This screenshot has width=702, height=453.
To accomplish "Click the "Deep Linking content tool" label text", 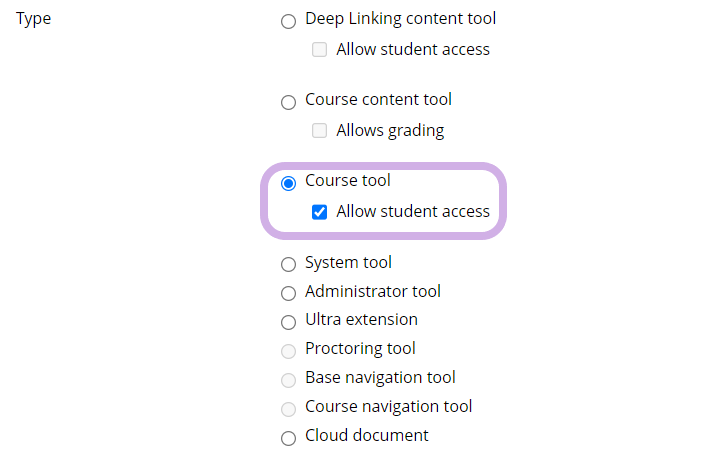I will tap(400, 18).
